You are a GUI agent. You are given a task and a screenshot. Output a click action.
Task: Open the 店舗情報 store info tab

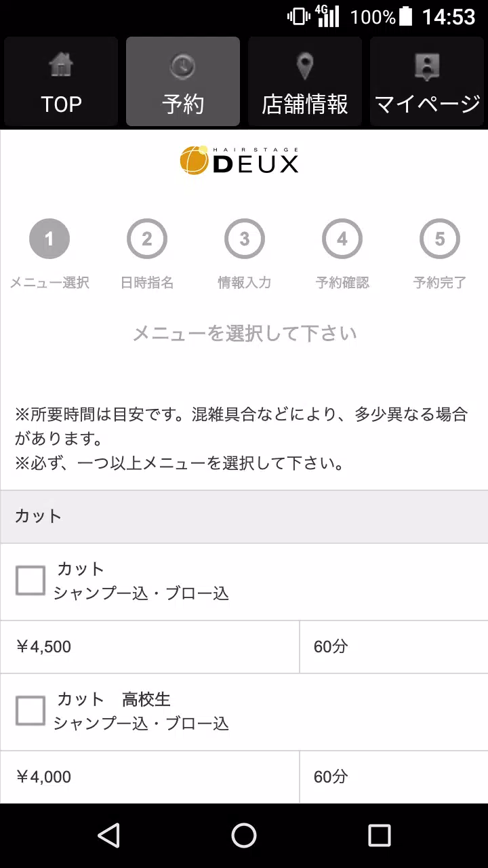click(x=305, y=82)
